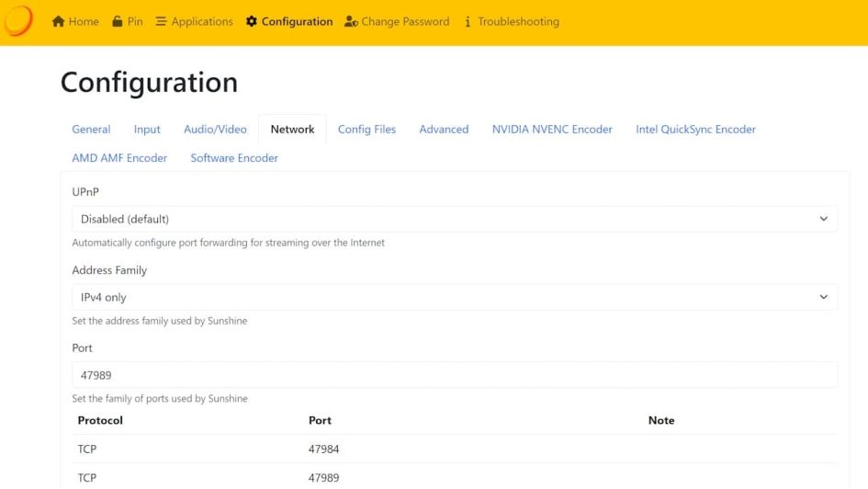Open the Advanced tab

[x=444, y=130]
